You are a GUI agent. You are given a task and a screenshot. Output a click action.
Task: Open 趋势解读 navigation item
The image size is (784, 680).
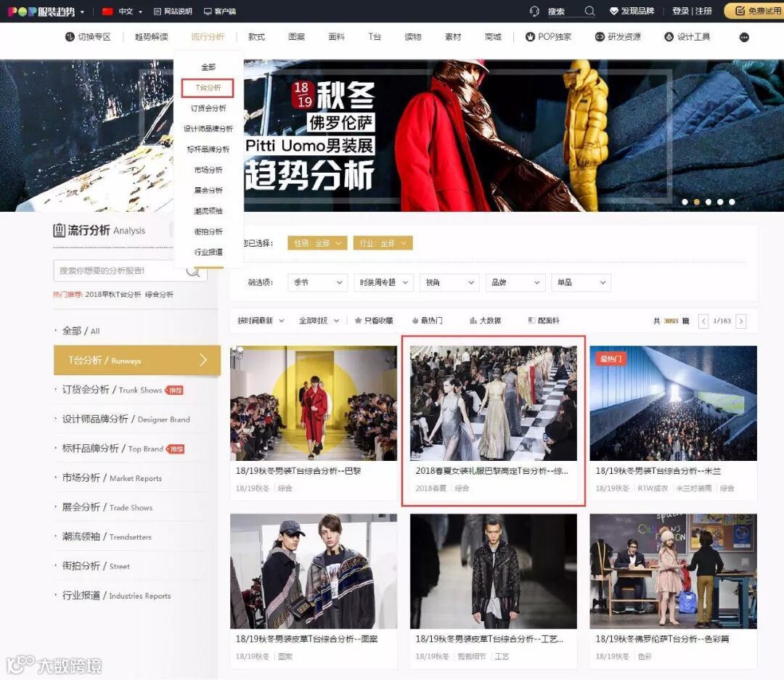point(152,37)
